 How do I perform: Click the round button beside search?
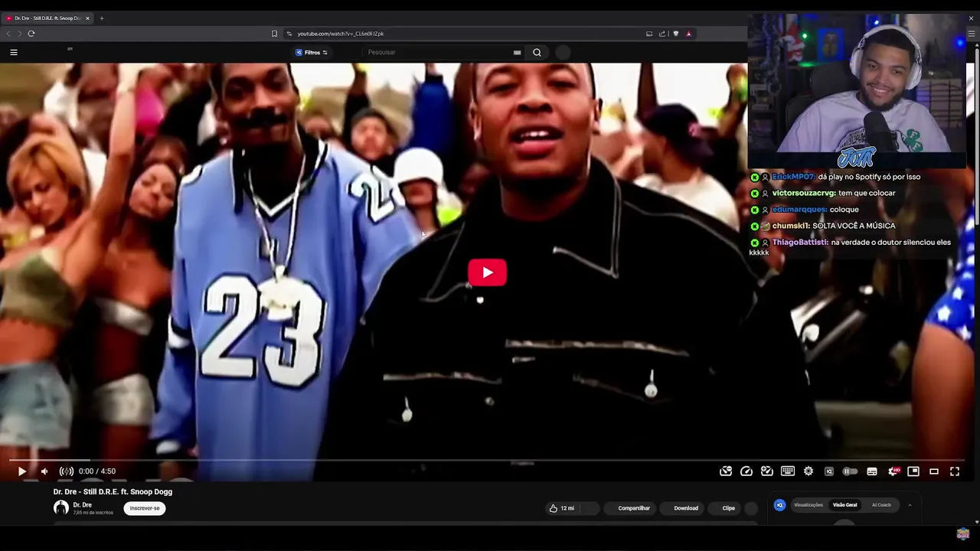(563, 52)
